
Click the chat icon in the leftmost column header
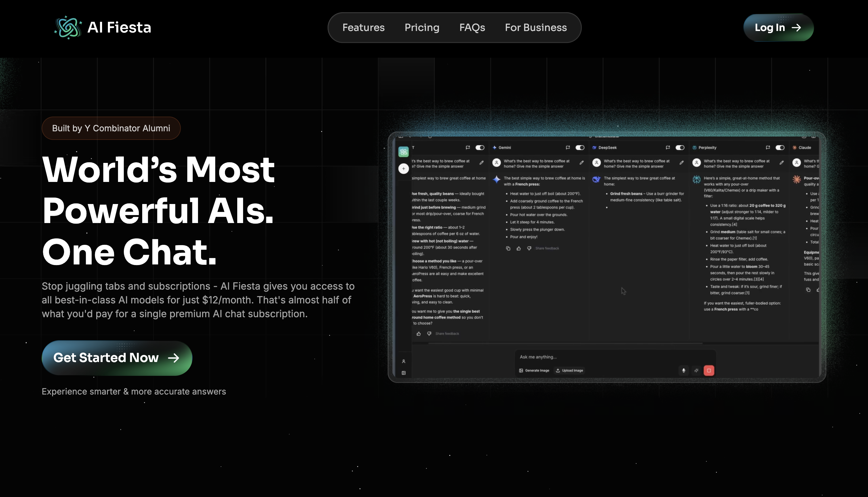[x=468, y=148]
